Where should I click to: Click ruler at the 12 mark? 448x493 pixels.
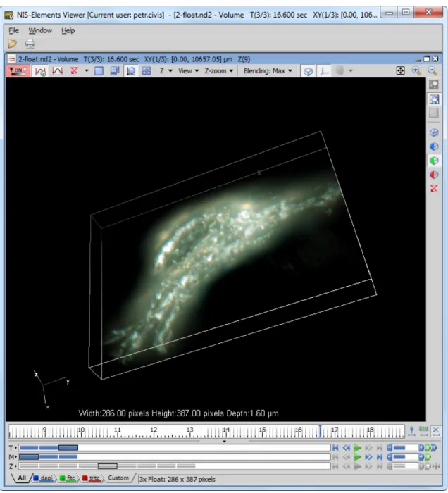click(154, 430)
